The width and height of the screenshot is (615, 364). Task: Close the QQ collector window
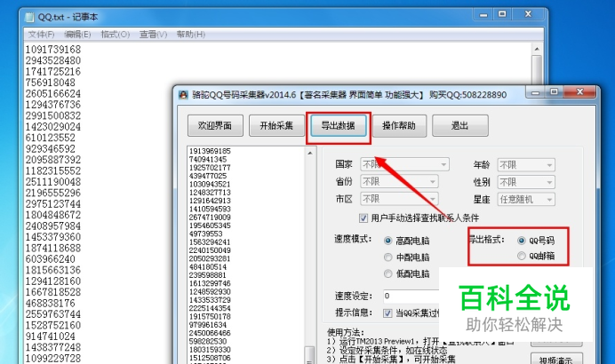pos(579,92)
